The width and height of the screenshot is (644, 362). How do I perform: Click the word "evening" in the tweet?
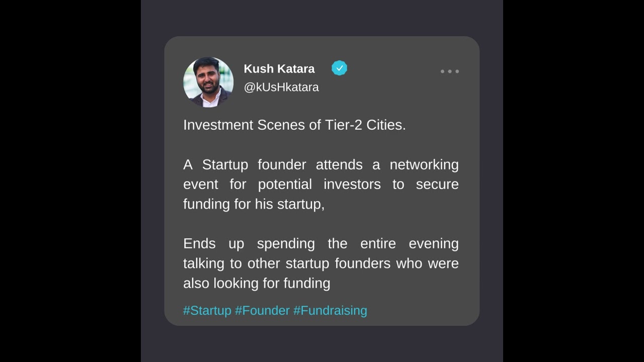click(433, 244)
